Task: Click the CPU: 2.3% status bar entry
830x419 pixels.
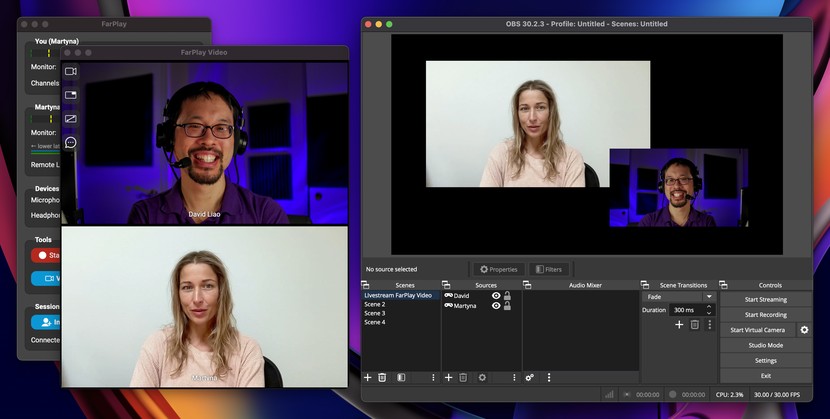Action: pyautogui.click(x=729, y=395)
